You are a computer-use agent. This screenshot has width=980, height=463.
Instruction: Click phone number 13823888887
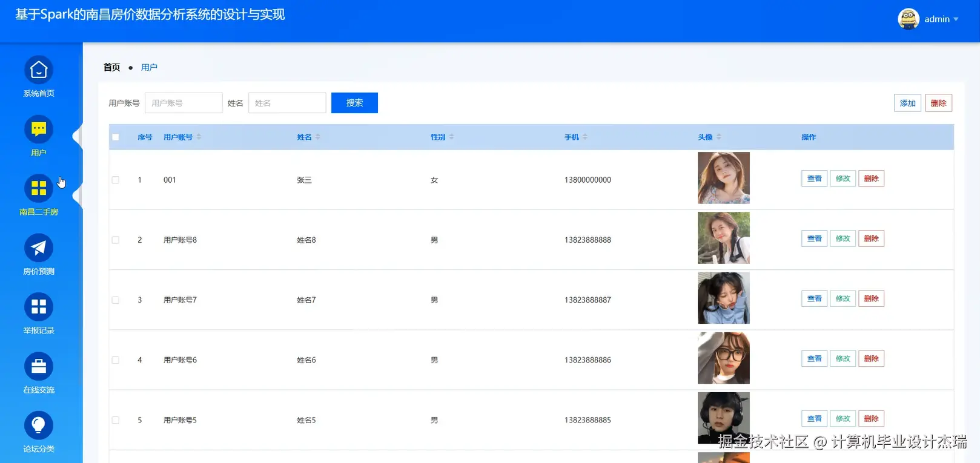point(588,300)
